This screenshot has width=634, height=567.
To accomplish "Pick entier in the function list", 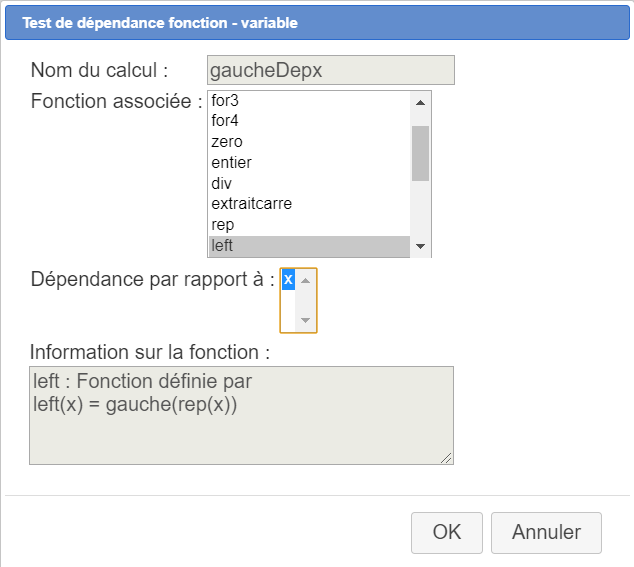I will tap(308, 162).
